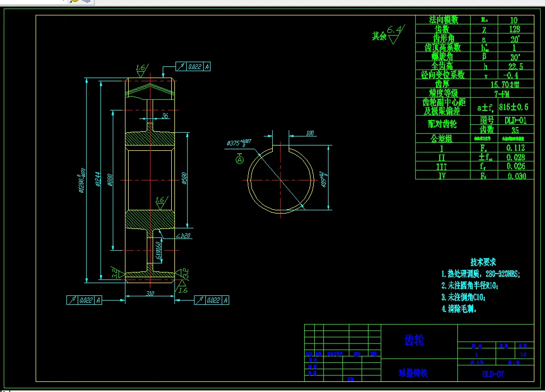Viewport: 545px width, 392px height.
Task: Select the 6.4 roughness symbol at top
Action: 395,33
